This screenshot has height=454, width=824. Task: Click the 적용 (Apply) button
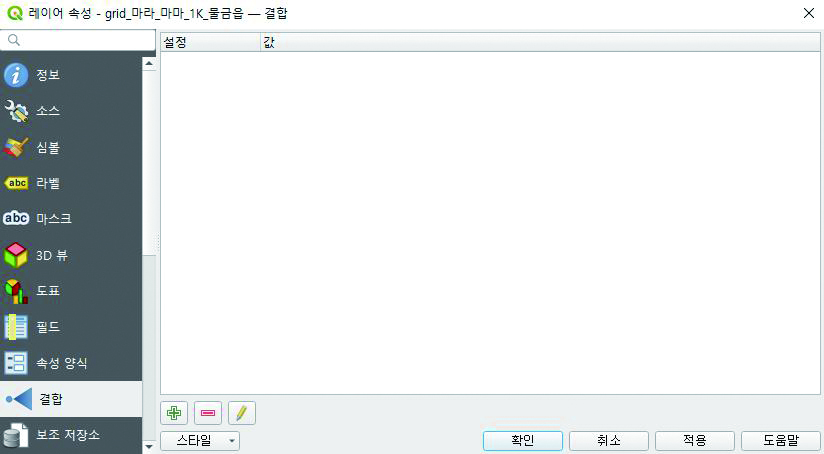coord(694,440)
